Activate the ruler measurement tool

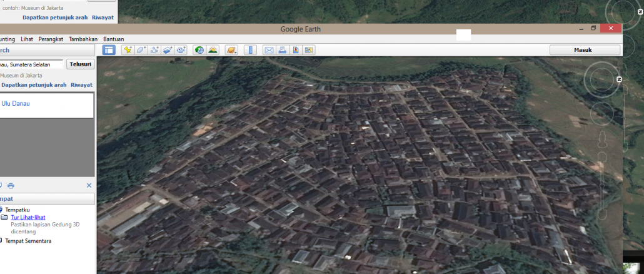coord(249,50)
